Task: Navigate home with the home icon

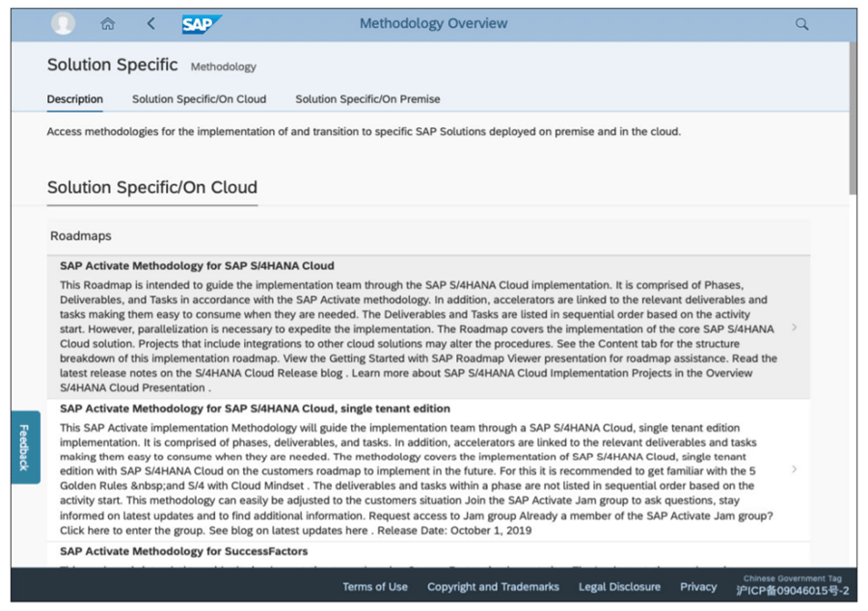Action: (106, 22)
